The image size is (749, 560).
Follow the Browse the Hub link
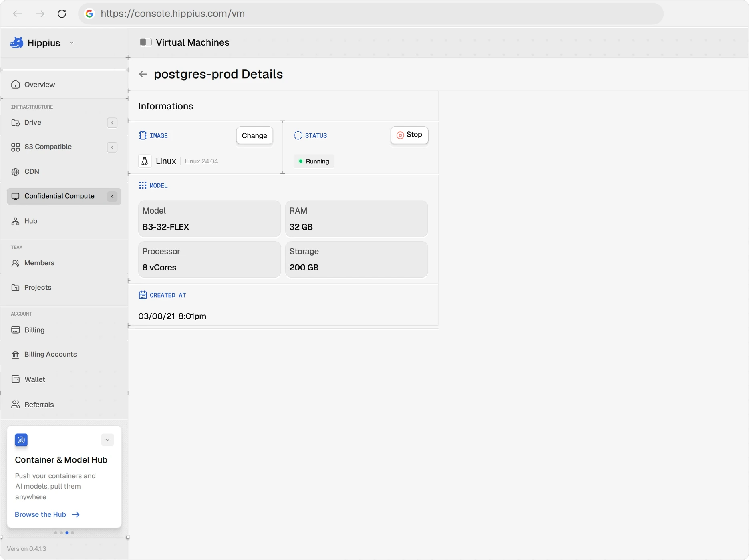[47, 514]
